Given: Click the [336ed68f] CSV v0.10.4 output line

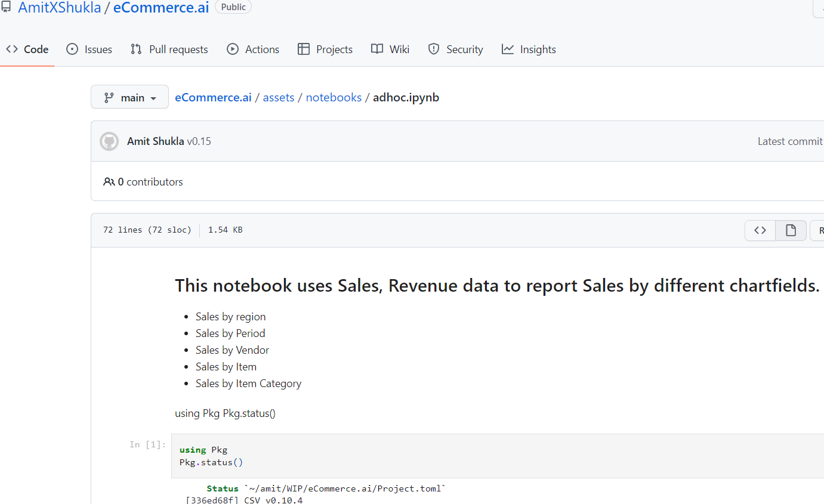Looking at the screenshot, I should pyautogui.click(x=244, y=500).
